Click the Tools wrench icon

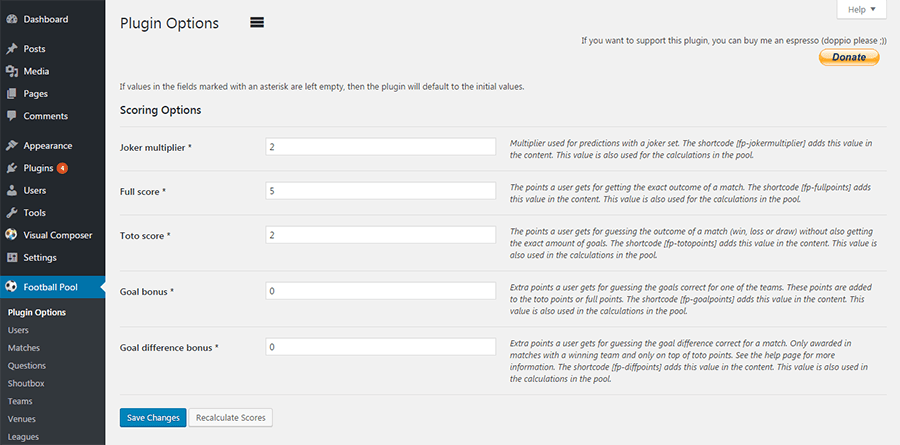(x=11, y=213)
